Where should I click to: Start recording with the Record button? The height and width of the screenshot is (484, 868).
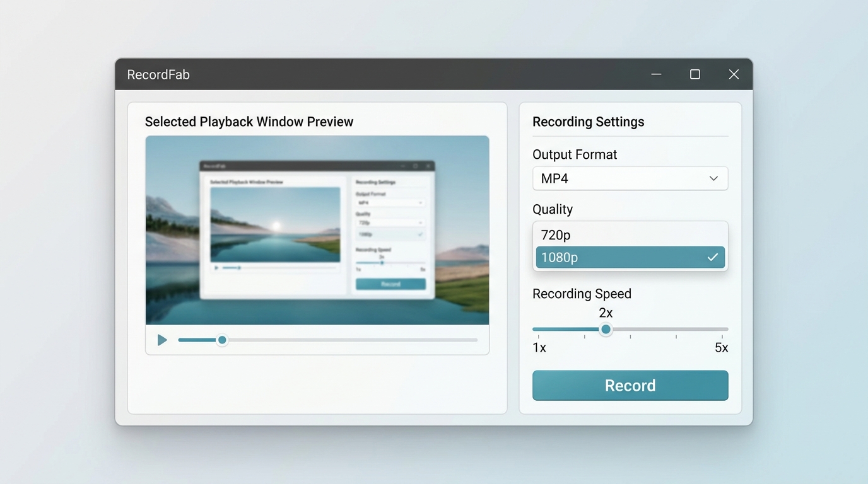click(630, 386)
